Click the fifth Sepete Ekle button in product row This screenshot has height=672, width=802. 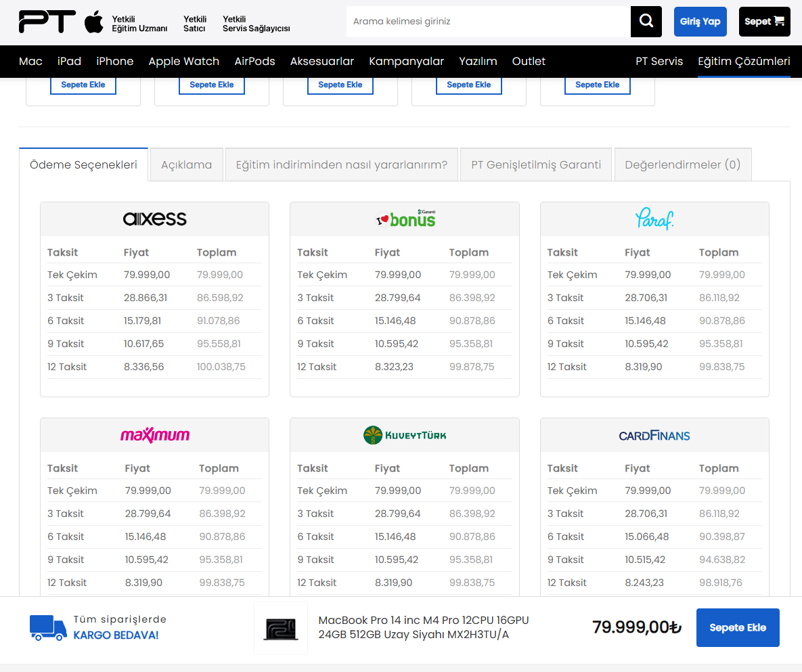click(597, 85)
